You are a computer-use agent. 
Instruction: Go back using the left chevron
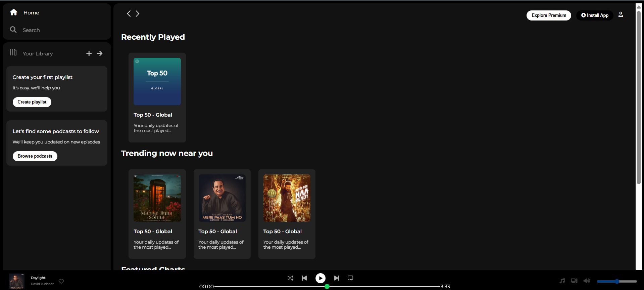point(129,13)
